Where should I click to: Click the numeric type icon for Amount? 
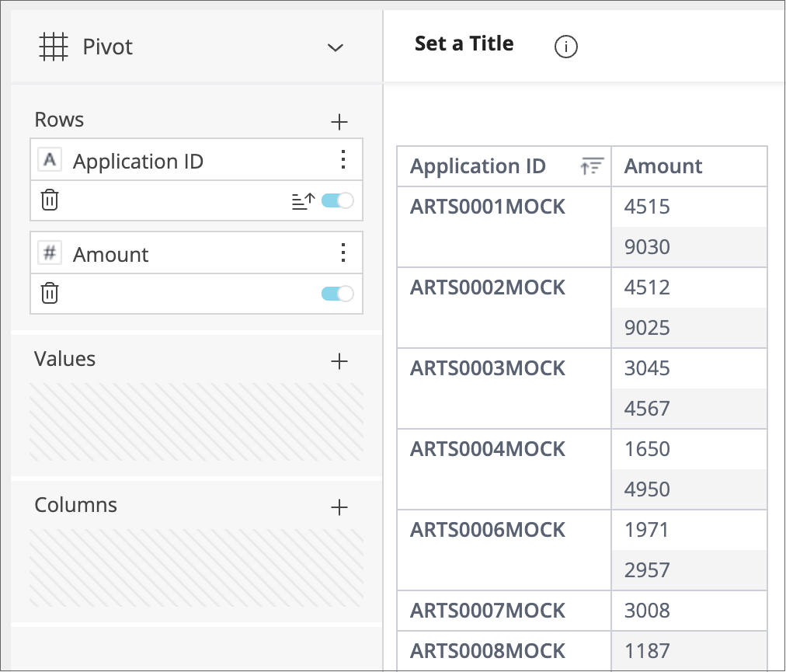50,253
